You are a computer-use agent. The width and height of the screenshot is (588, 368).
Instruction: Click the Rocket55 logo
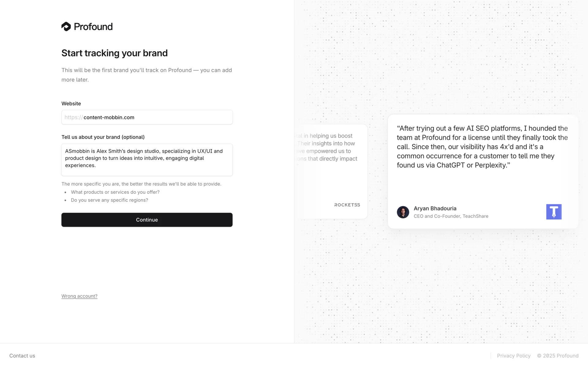pyautogui.click(x=347, y=205)
